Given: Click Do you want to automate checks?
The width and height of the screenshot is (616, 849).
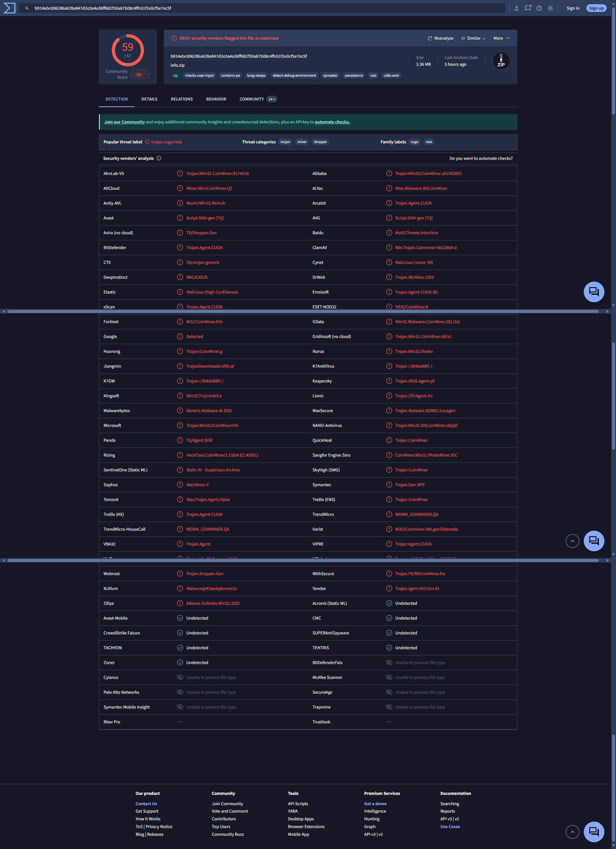Looking at the screenshot, I should coord(481,158).
